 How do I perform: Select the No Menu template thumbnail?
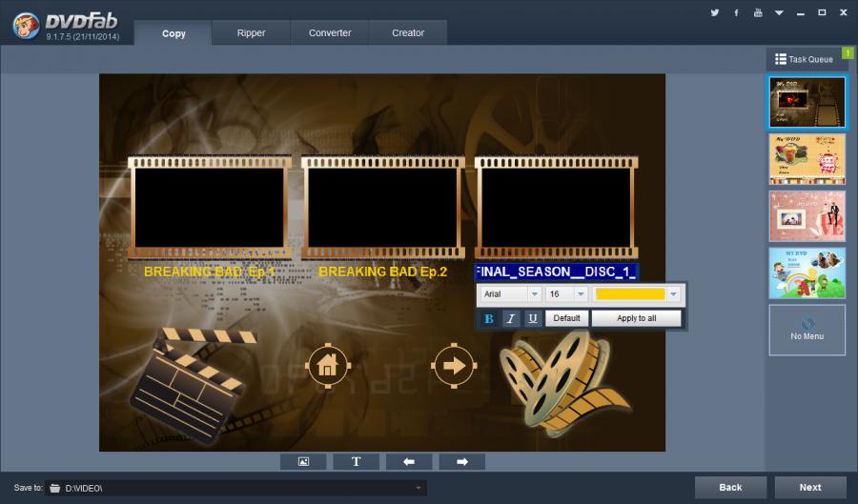[807, 330]
